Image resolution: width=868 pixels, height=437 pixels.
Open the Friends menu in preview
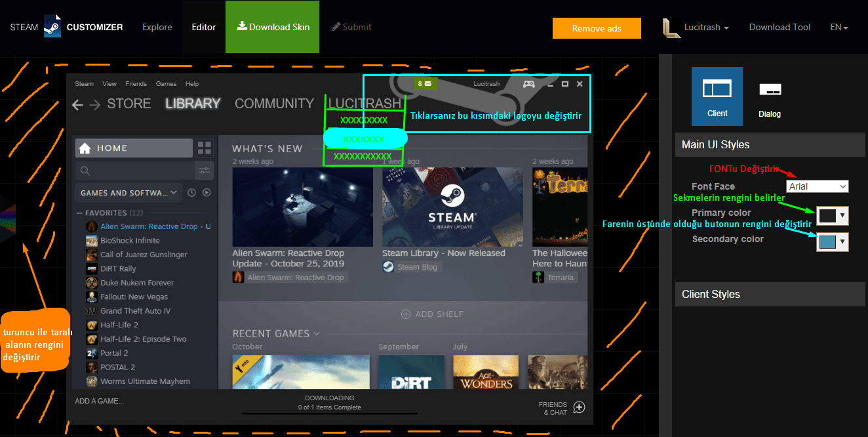[x=136, y=84]
